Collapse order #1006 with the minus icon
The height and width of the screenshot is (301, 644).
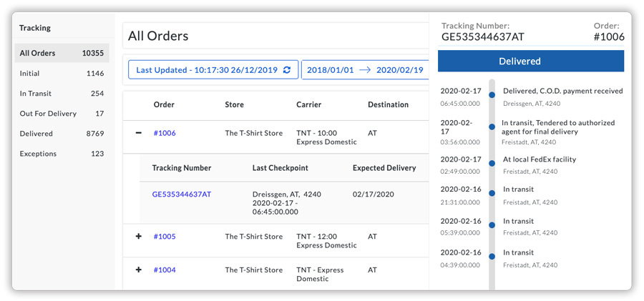[138, 133]
